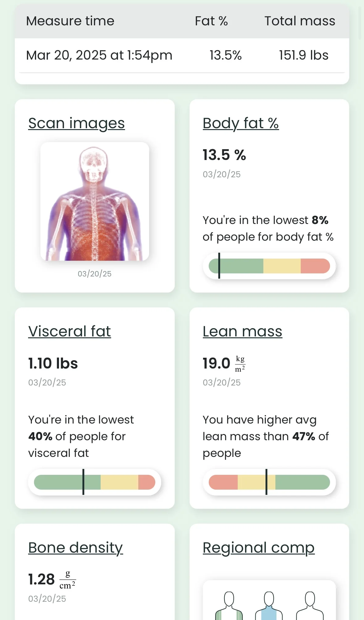This screenshot has width=364, height=620.
Task: Click the marker on the visceral fat bar
Action: point(83,482)
